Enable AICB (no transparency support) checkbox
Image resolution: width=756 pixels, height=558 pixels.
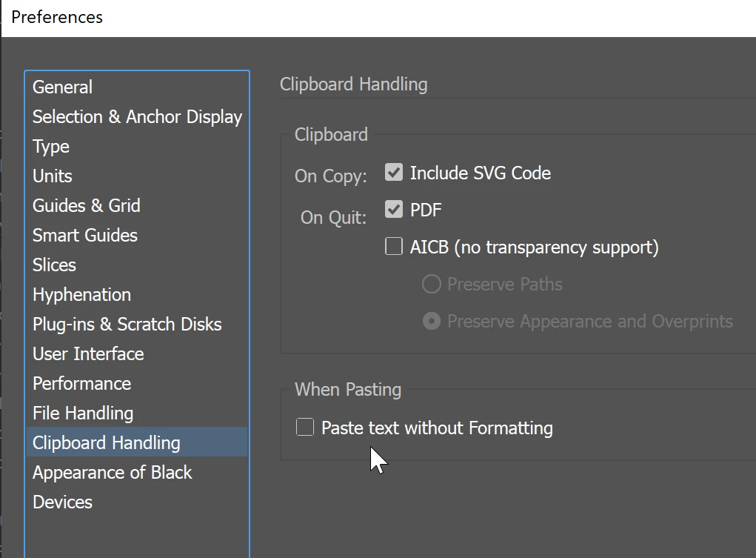(x=394, y=247)
